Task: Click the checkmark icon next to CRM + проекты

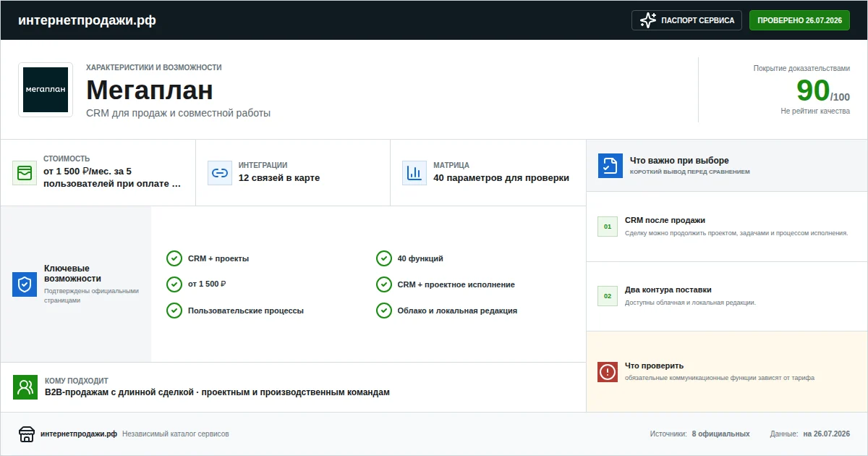Action: [174, 258]
